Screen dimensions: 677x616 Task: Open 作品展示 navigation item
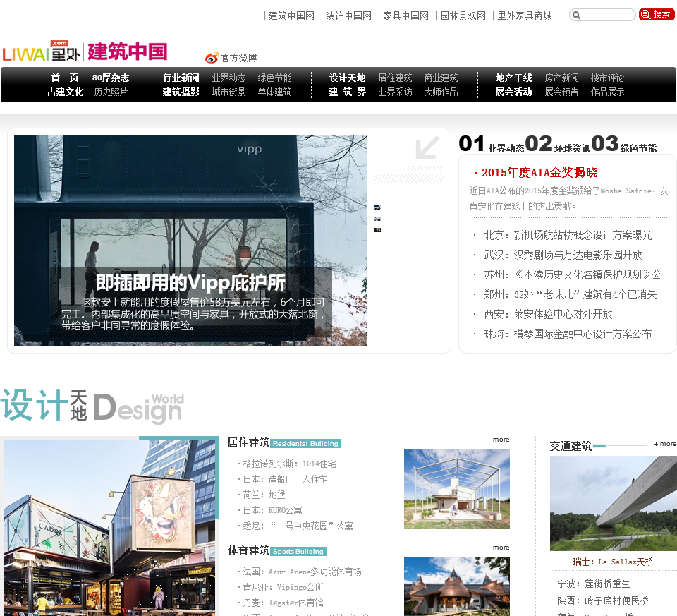(x=607, y=92)
